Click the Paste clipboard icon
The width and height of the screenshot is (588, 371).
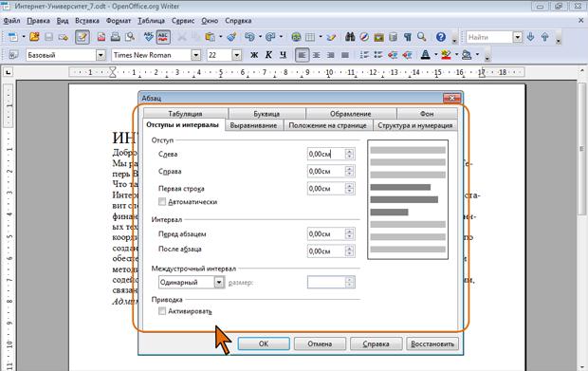(210, 37)
